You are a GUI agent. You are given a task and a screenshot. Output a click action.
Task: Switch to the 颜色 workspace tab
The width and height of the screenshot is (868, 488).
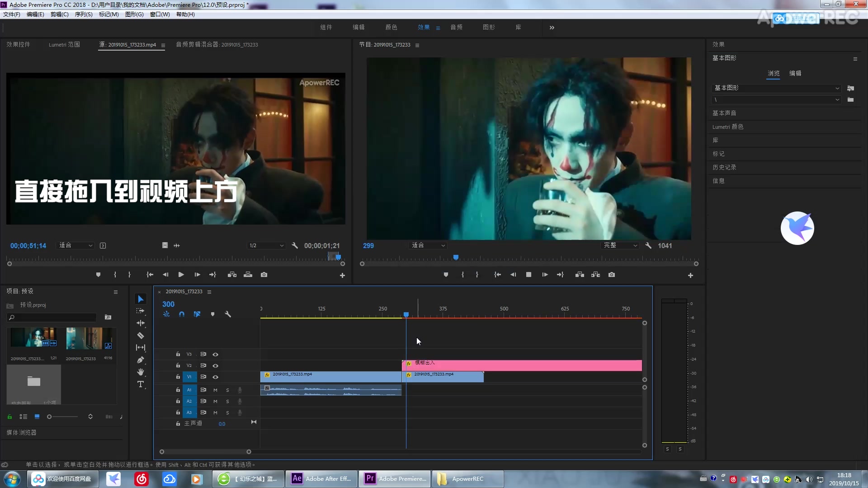pos(391,28)
